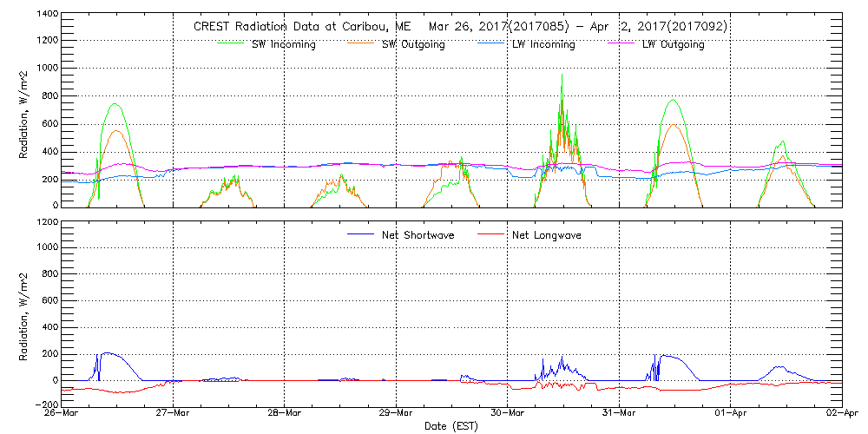Click the 28-Mar date axis label

point(284,413)
